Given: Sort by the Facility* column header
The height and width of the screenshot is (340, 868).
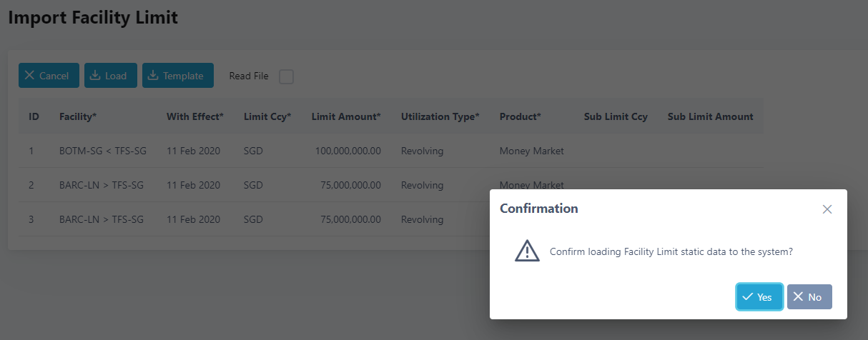Looking at the screenshot, I should (x=80, y=116).
